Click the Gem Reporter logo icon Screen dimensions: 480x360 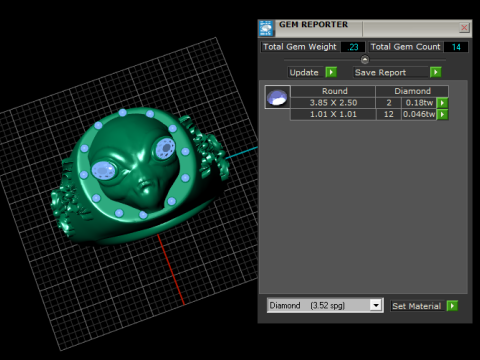point(266,28)
